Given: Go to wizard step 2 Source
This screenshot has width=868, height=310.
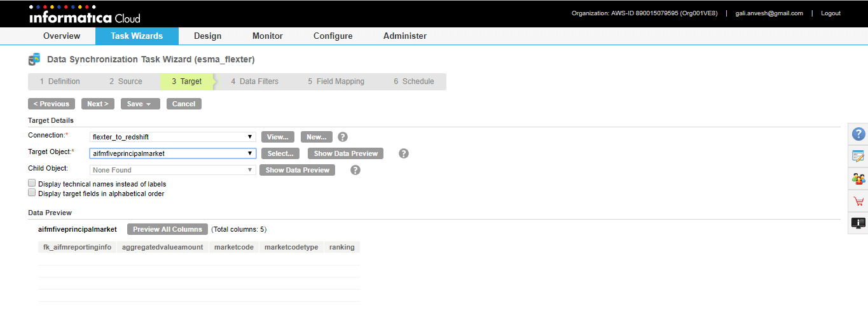Looking at the screenshot, I should pos(125,81).
